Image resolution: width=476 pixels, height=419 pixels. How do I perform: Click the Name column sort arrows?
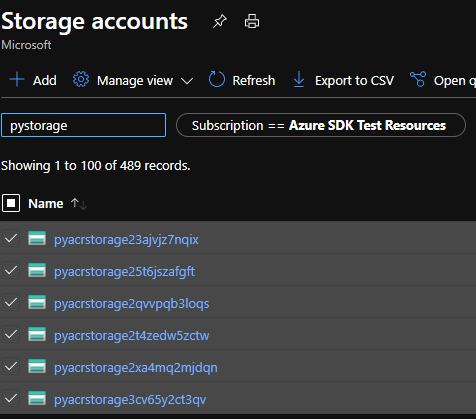(79, 204)
